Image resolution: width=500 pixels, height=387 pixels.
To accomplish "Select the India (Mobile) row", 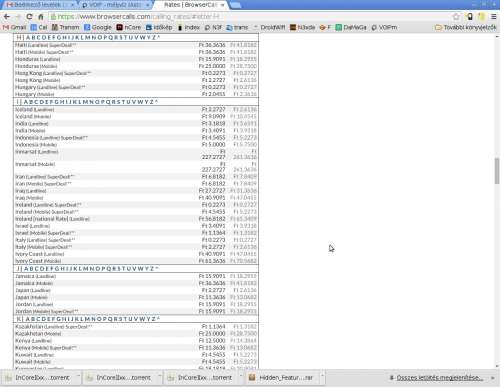I will [x=136, y=130].
